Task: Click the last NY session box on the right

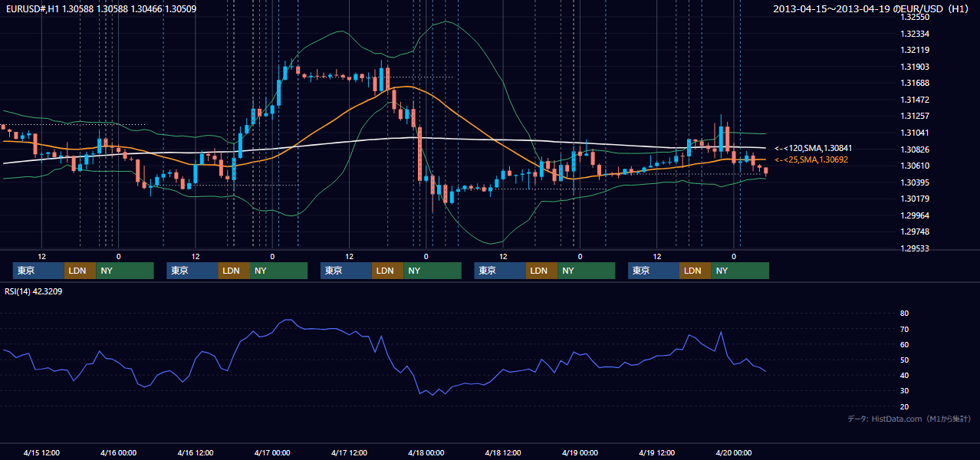Action: coord(740,271)
